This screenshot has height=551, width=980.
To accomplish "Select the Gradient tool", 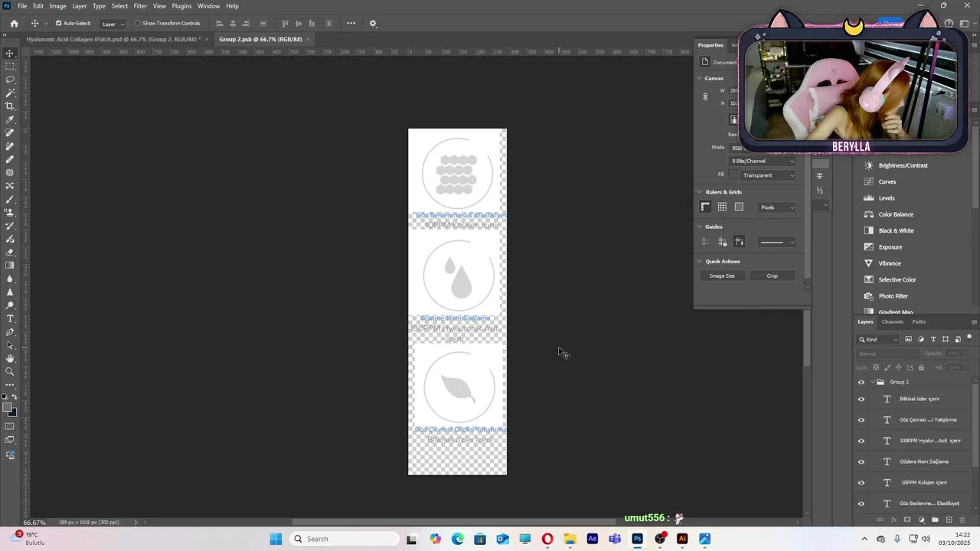I will pos(10,266).
